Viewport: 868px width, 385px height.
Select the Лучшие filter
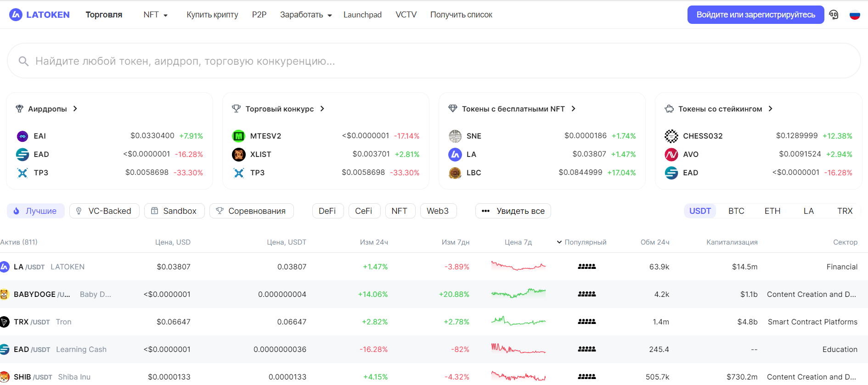tap(35, 211)
